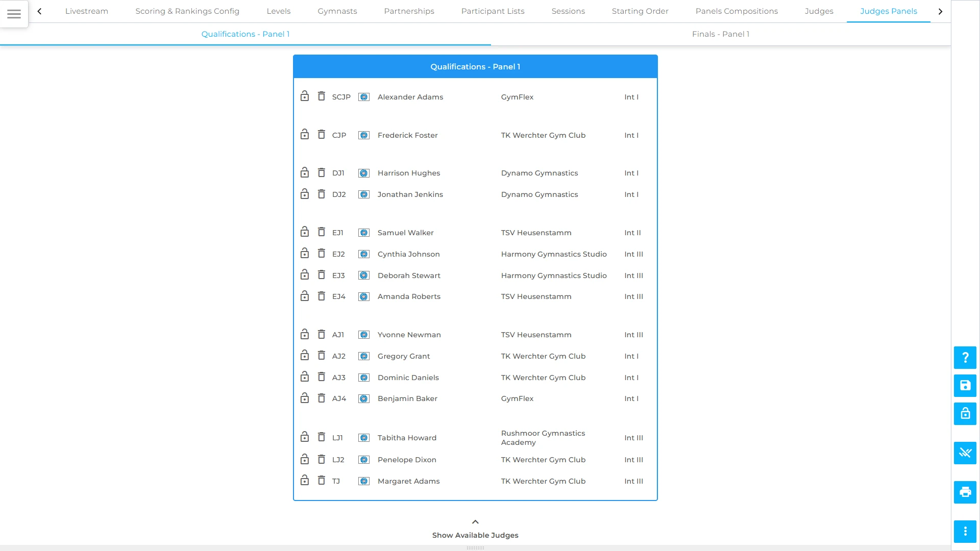The width and height of the screenshot is (980, 551).
Task: Click Show Available Judges label
Action: pos(475,535)
